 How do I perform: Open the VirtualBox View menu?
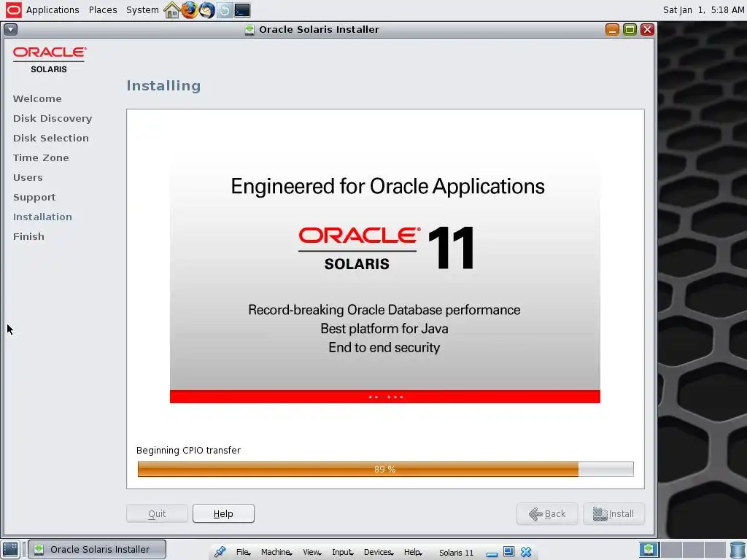click(312, 552)
